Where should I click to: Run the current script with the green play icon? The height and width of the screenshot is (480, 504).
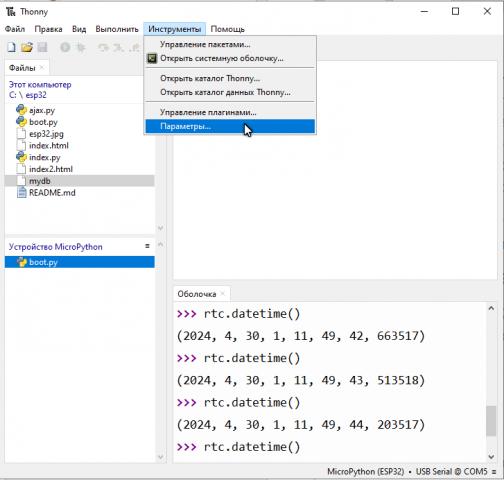click(65, 47)
